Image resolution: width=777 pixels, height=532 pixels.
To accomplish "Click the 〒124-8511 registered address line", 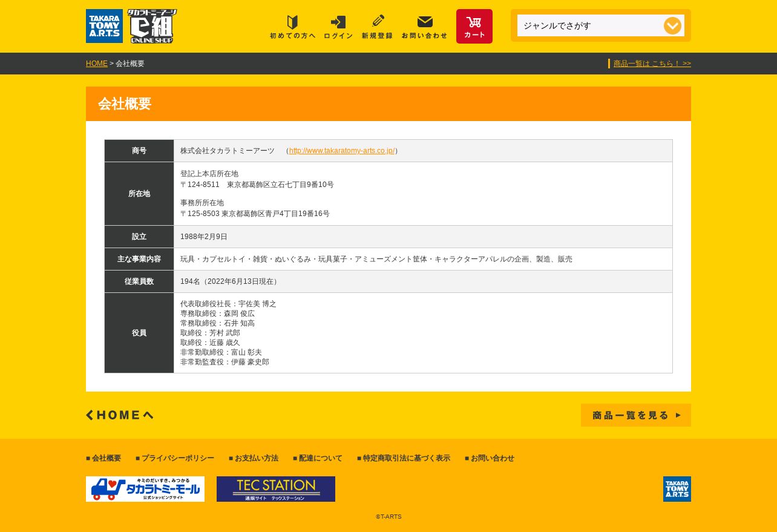I will pos(257,185).
